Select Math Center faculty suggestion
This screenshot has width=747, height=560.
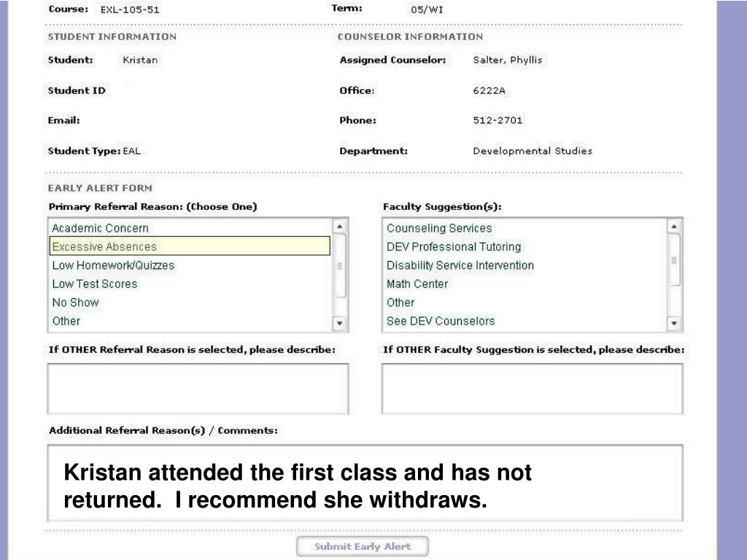pos(525,284)
